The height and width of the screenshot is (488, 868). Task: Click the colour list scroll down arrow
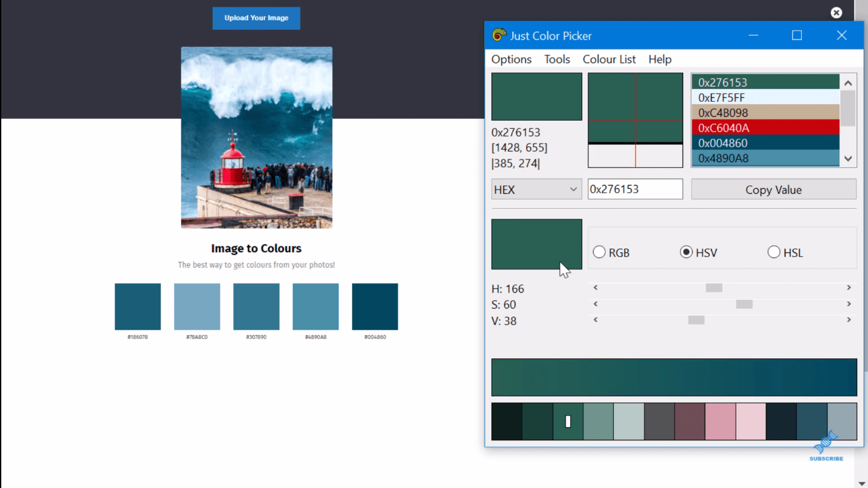pyautogui.click(x=848, y=159)
